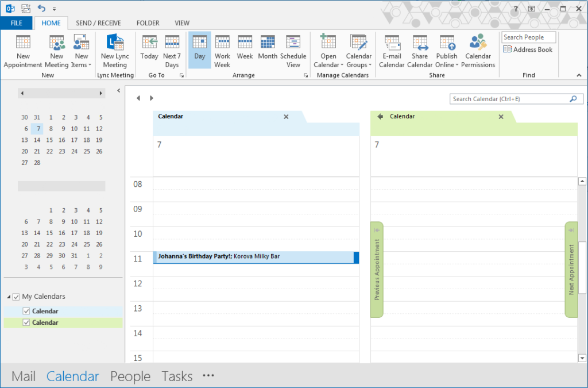Viewport: 588px width, 388px height.
Task: Jump to Today in the calendar
Action: point(149,51)
